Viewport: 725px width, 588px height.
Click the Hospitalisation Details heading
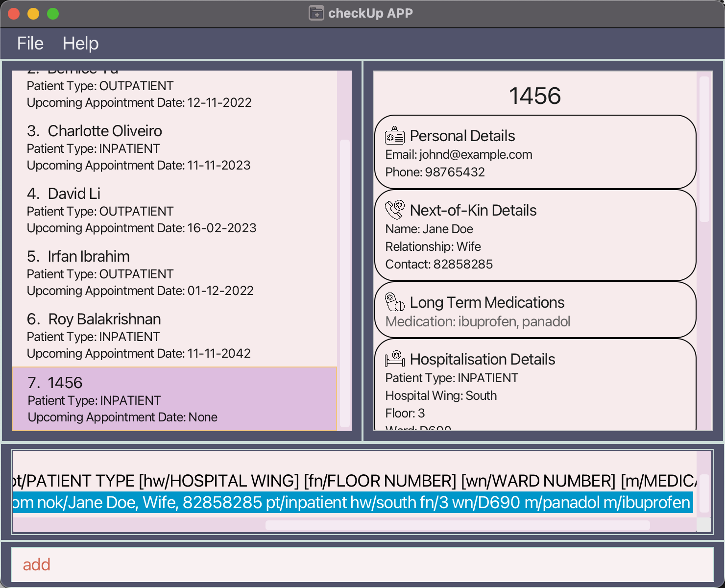click(483, 359)
